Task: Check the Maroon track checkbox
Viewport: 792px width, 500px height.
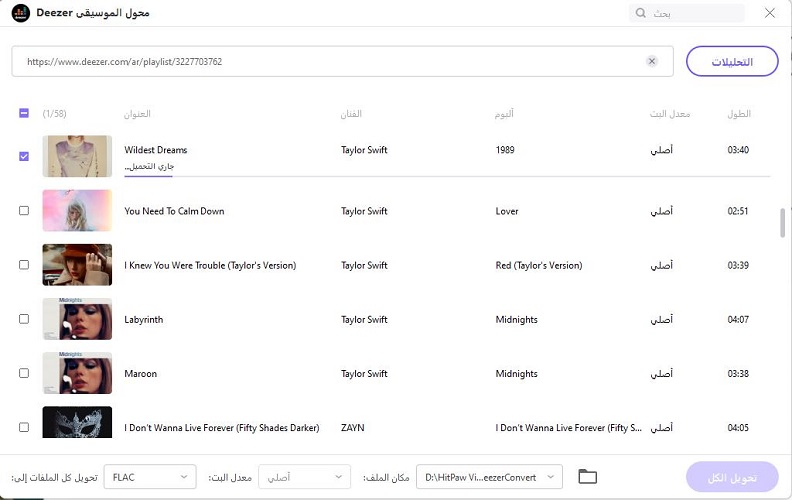Action: tap(24, 373)
